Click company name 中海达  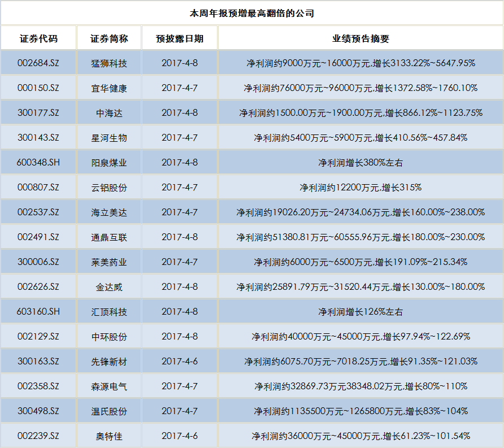(x=109, y=113)
